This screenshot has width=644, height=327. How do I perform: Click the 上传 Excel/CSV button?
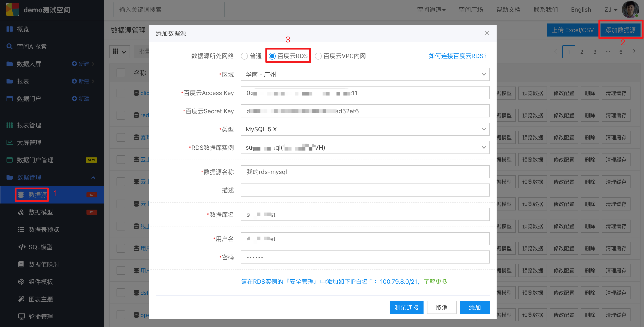point(572,30)
